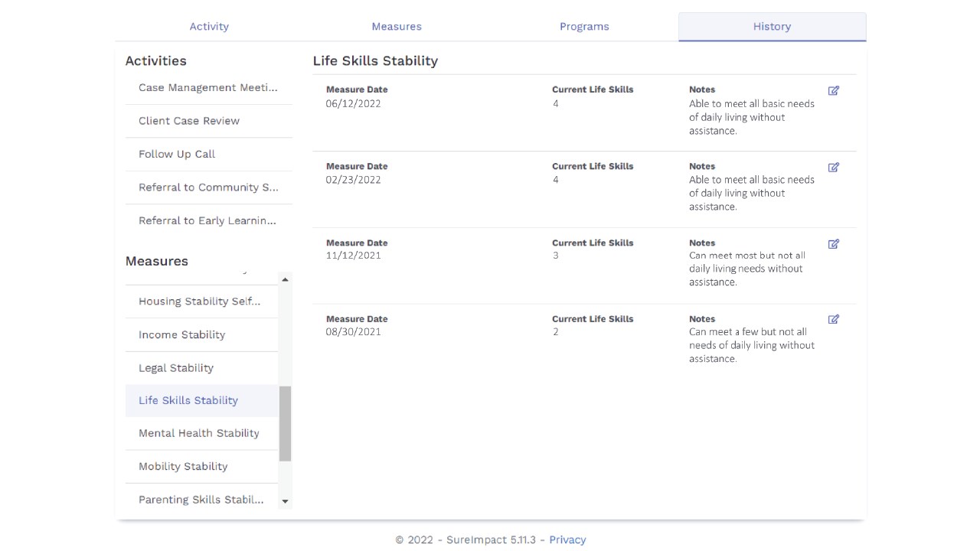Select Housing Stability Self measure

[x=199, y=302]
